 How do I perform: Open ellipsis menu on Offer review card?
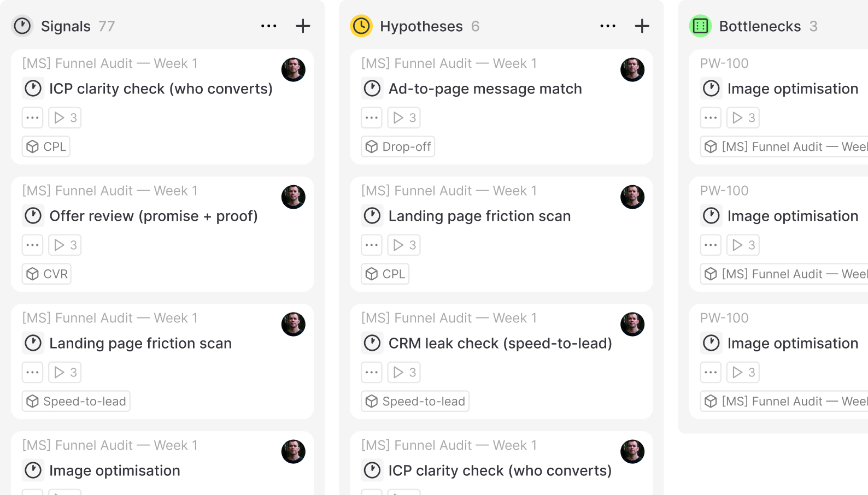point(33,245)
